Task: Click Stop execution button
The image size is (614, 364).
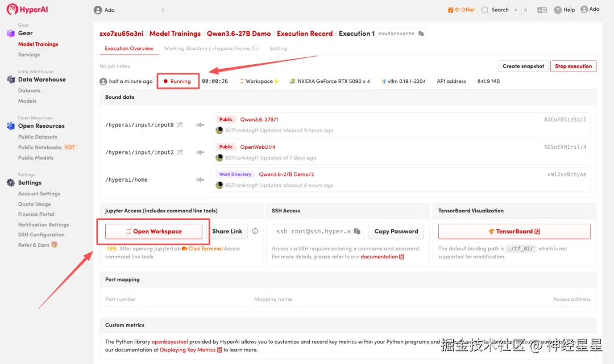Action: tap(573, 66)
